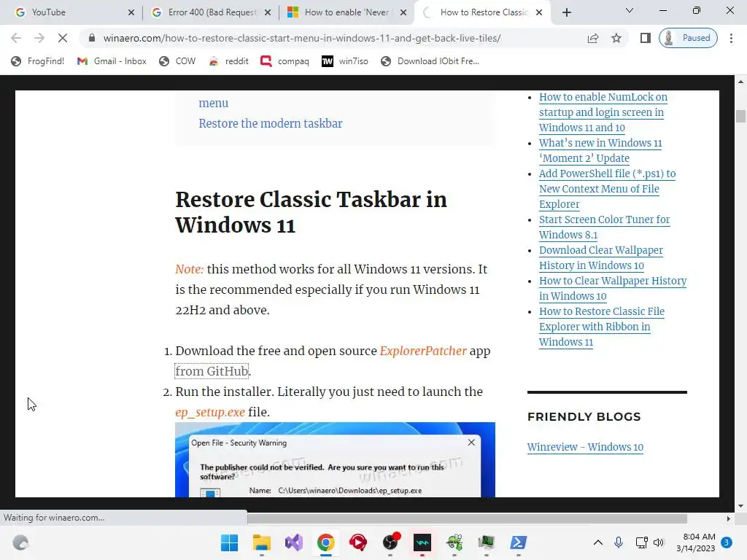Open File Explorer from the taskbar

(262, 542)
